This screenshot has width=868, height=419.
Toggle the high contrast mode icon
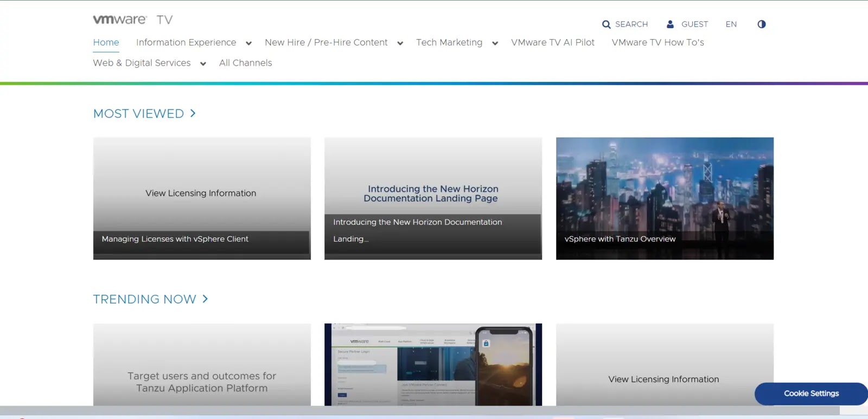[762, 24]
